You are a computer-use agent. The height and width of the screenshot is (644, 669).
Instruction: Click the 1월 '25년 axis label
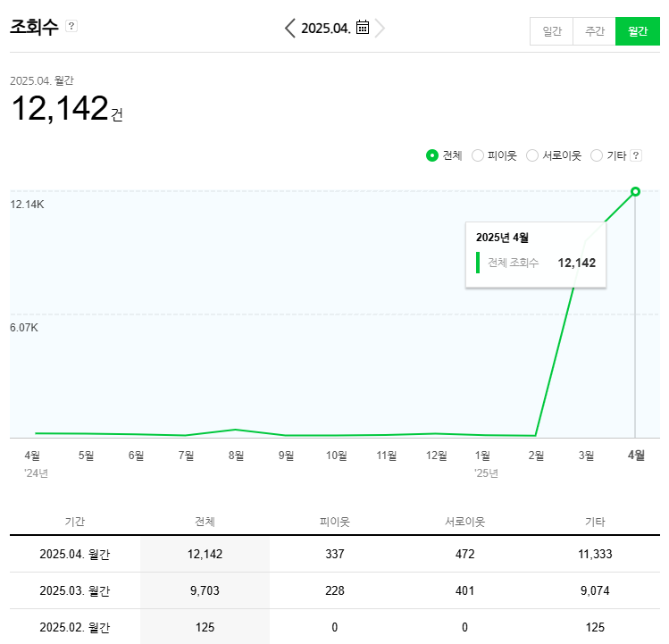pyautogui.click(x=486, y=464)
